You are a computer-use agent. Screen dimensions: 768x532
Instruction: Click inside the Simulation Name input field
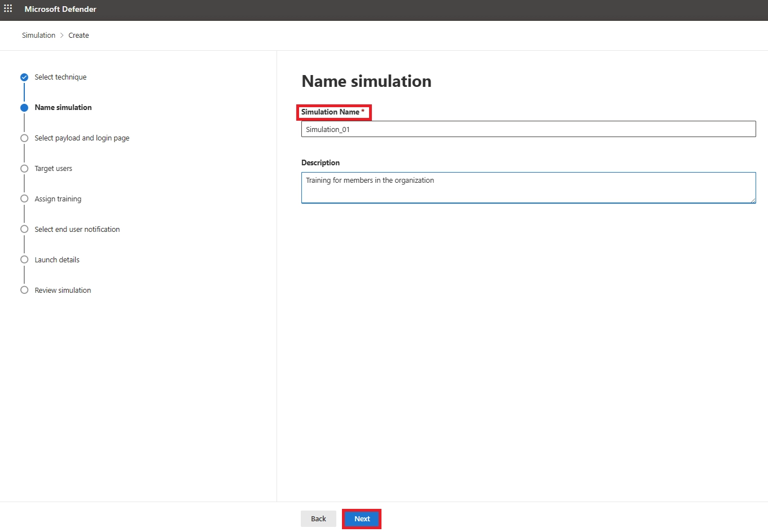tap(528, 129)
